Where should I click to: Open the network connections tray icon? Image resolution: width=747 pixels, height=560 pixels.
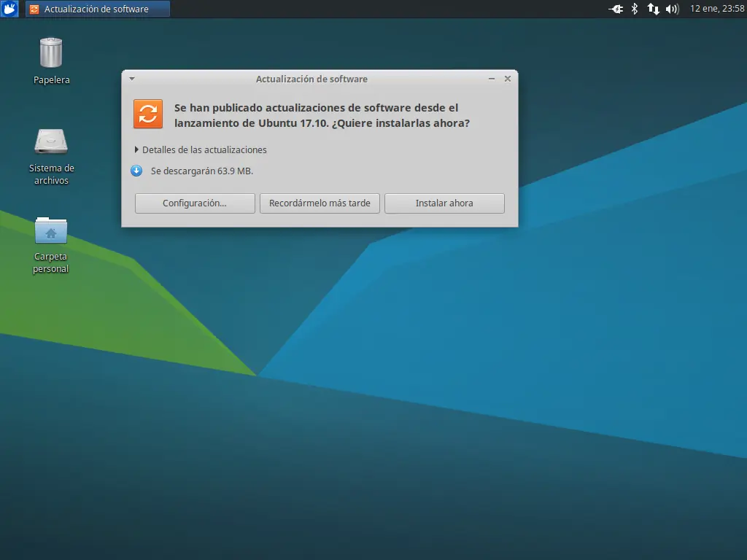point(653,9)
